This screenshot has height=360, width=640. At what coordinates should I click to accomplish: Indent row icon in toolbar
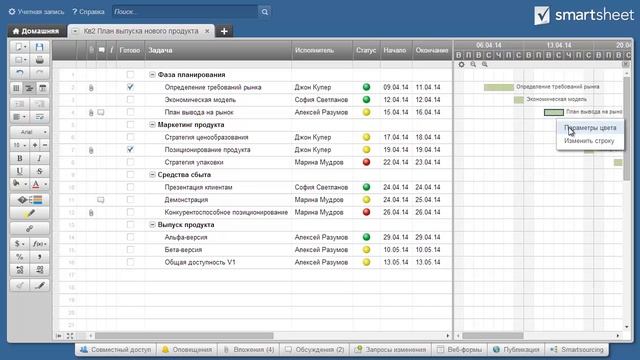tap(39, 104)
